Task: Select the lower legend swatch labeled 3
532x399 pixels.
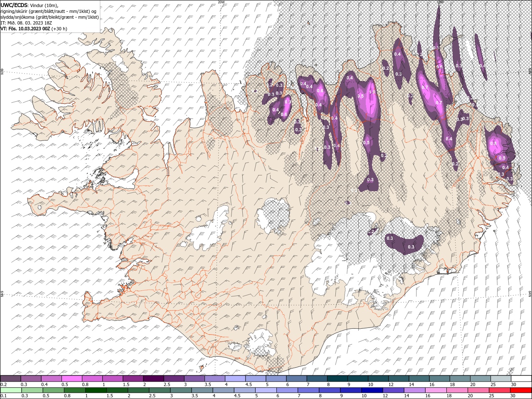Action: [x=181, y=390]
